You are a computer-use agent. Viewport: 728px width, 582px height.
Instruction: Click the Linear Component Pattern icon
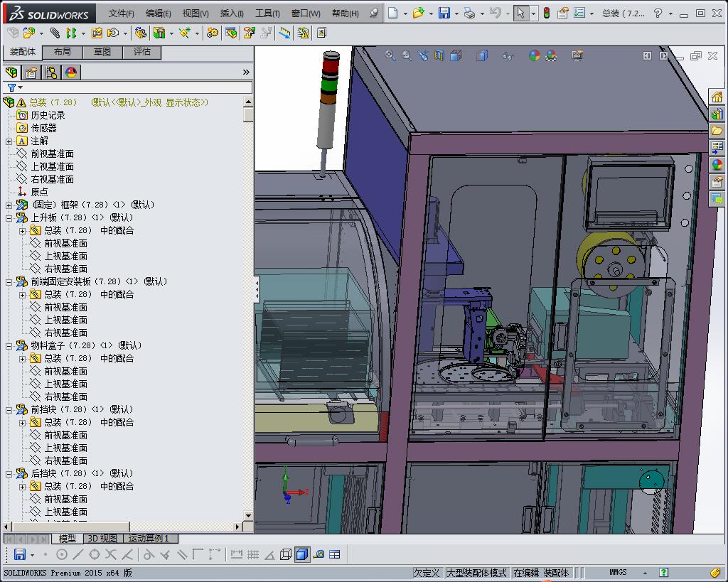click(71, 33)
